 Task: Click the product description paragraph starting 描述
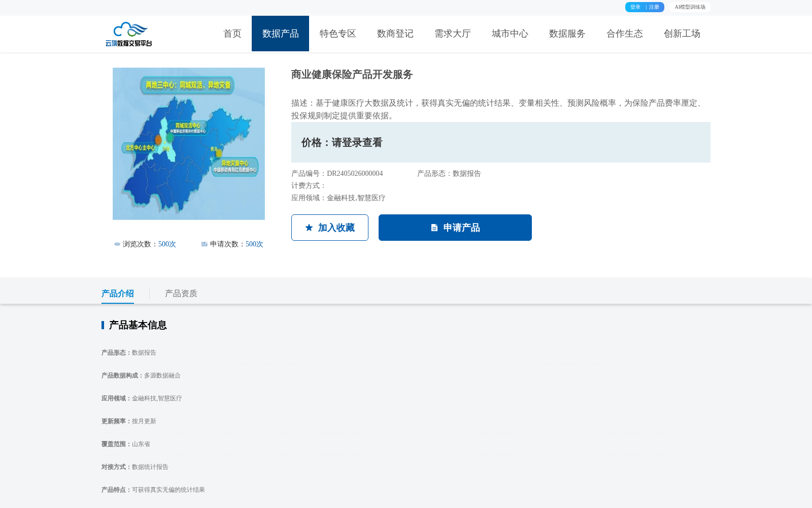(x=499, y=109)
